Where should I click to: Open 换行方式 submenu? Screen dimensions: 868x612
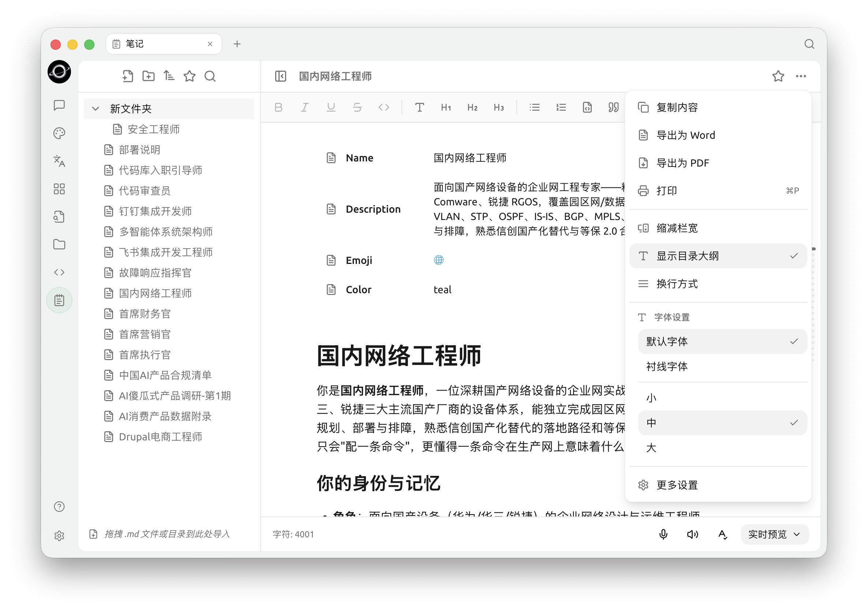[x=718, y=284]
